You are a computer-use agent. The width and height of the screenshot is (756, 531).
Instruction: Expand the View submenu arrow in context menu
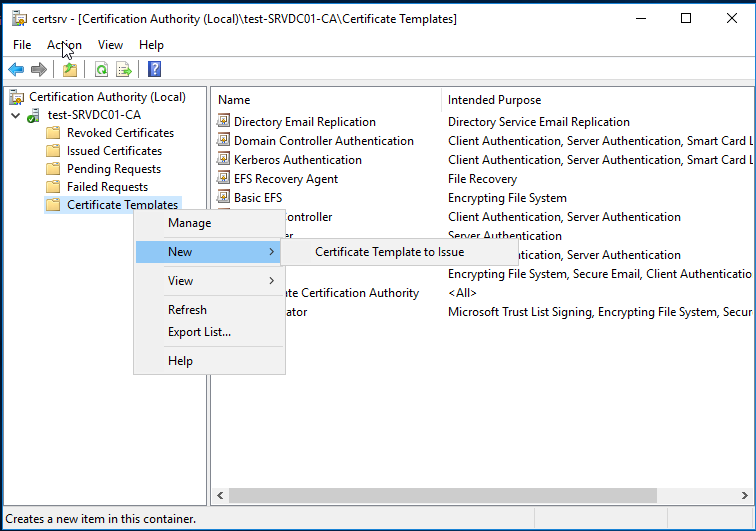tap(271, 281)
